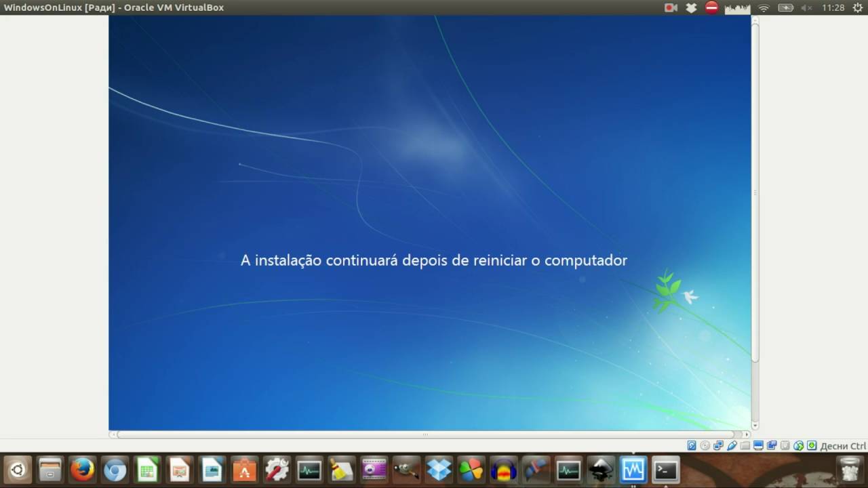
Task: Open the first System Monitor dock icon
Action: 309,469
